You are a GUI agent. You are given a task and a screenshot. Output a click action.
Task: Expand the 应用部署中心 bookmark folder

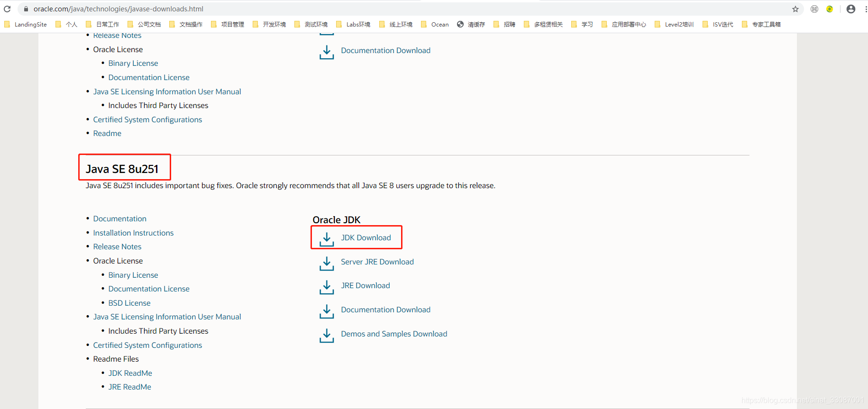point(624,25)
